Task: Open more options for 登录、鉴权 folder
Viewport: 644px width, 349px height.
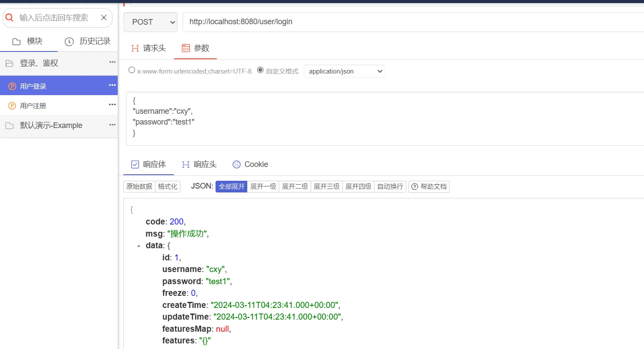Action: click(x=112, y=62)
